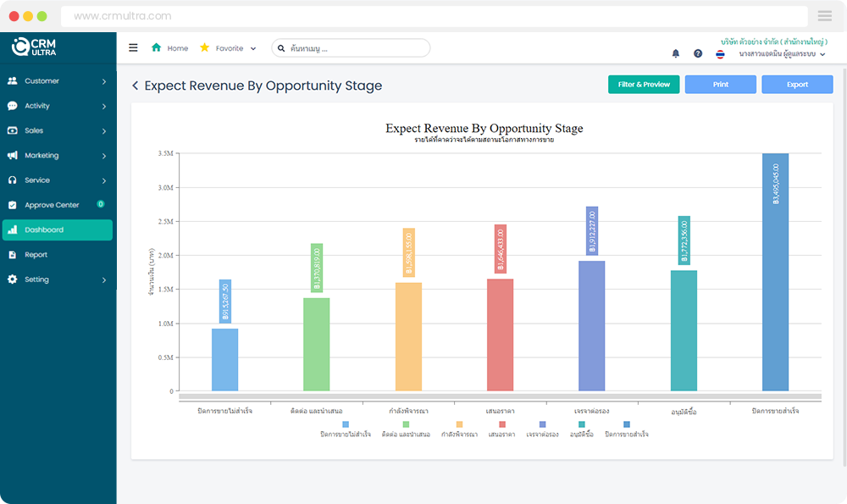847x504 pixels.
Task: Click the light blue ฿915,267 chart bar
Action: coord(224,360)
